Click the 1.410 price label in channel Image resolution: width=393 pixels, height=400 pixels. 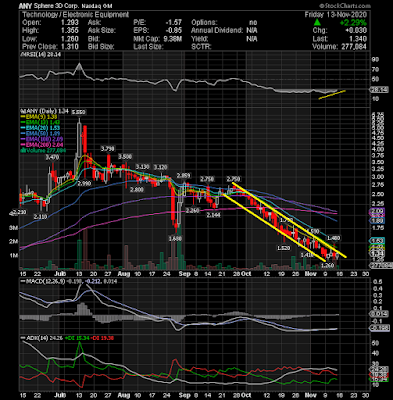pos(307,255)
